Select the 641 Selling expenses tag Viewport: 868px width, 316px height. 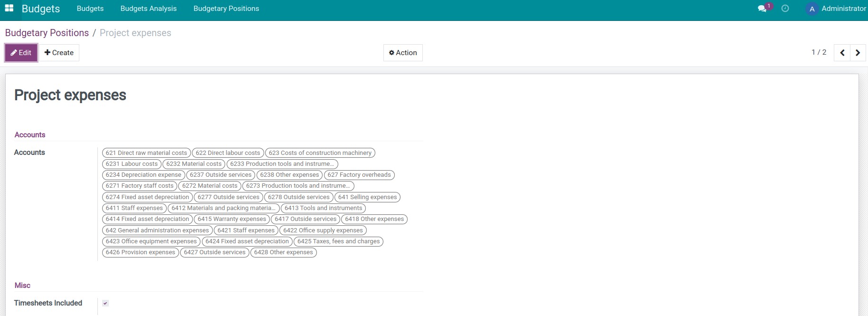[367, 197]
